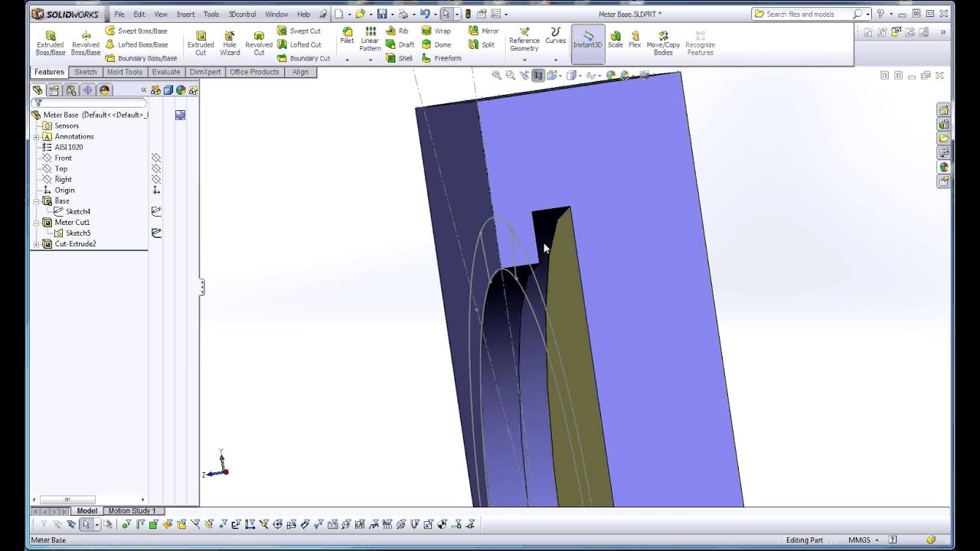
Task: Switch to the Mold Tools tab
Action: pos(125,72)
